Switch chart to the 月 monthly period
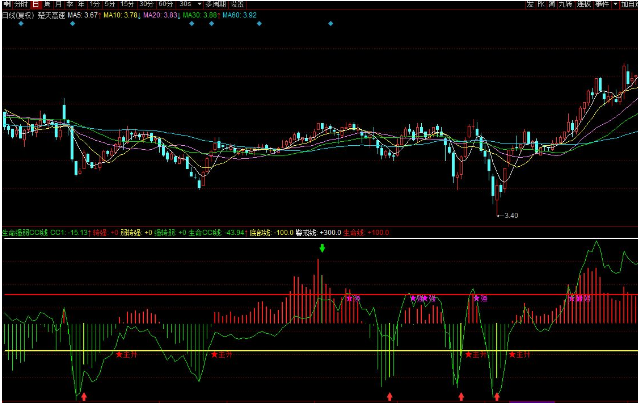Viewport: 638px width, 404px height. pos(59,4)
